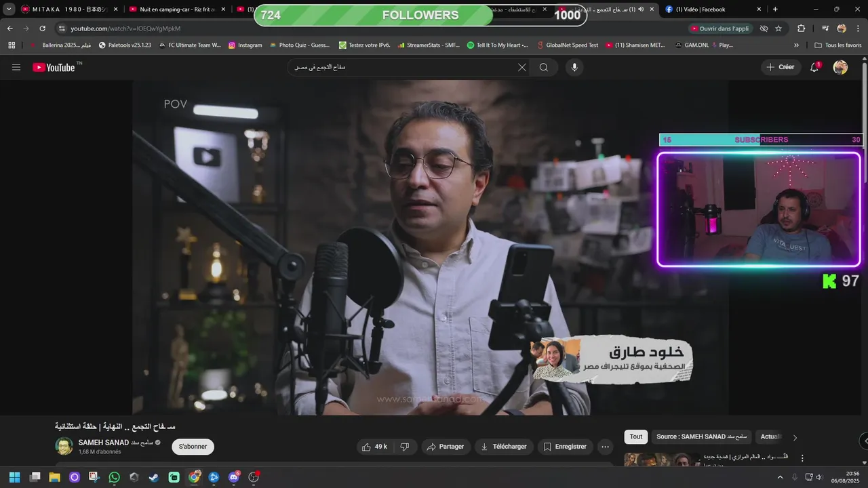
Task: Open the StreamerStats bookmark
Action: 428,45
